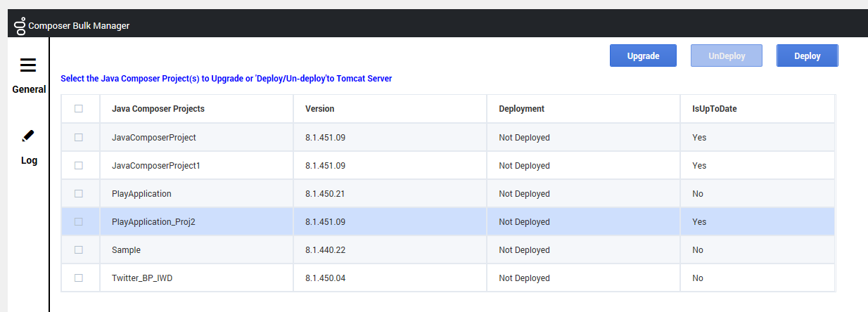Check the JavaComposerProject row checkbox
The height and width of the screenshot is (312, 868).
point(79,137)
